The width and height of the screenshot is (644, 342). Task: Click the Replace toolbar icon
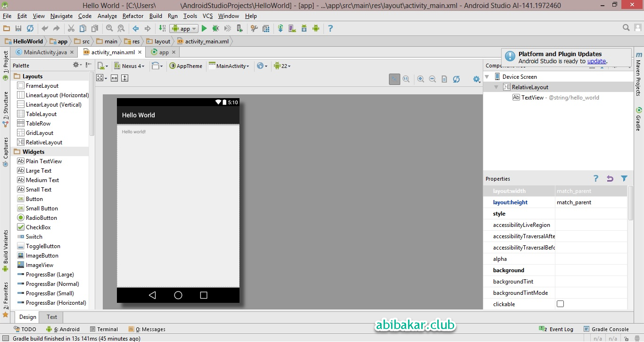click(121, 29)
